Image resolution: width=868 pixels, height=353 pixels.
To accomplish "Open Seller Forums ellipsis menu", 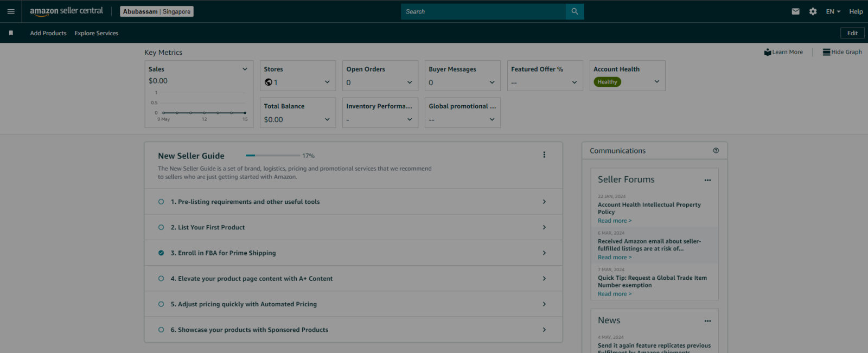I will click(707, 180).
